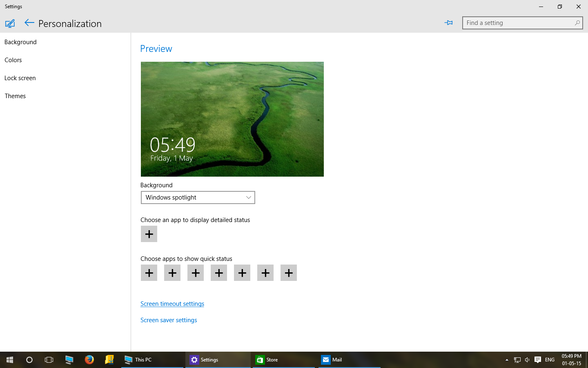This screenshot has height=368, width=588.
Task: Open the volume icon in system tray
Action: [527, 360]
